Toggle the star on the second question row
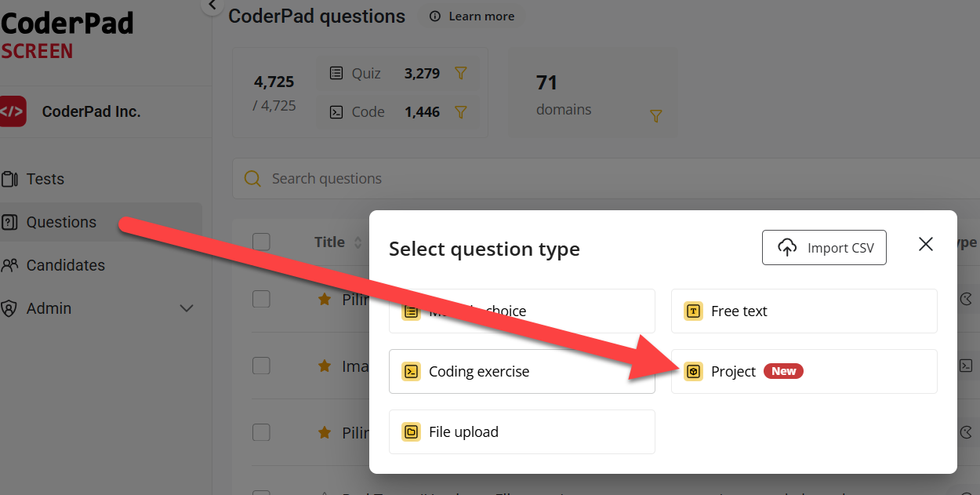 click(322, 366)
